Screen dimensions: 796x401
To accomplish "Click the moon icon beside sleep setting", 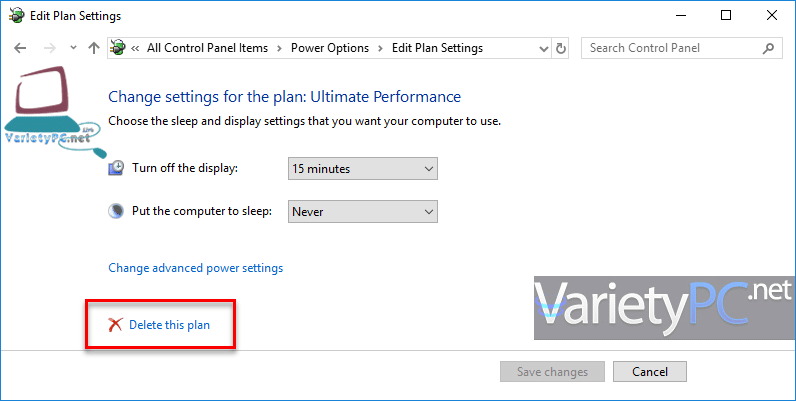I will [116, 211].
